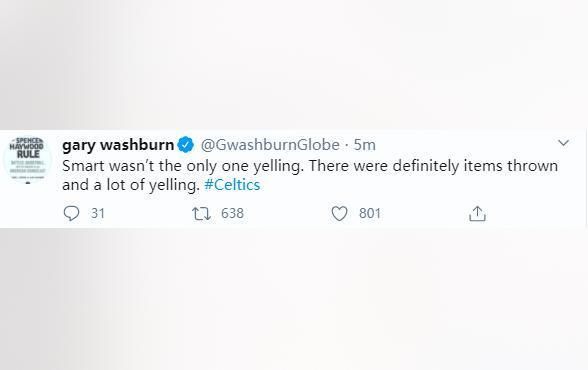Click the reply speech bubble icon
Viewport: 588px width, 370px height.
click(71, 214)
